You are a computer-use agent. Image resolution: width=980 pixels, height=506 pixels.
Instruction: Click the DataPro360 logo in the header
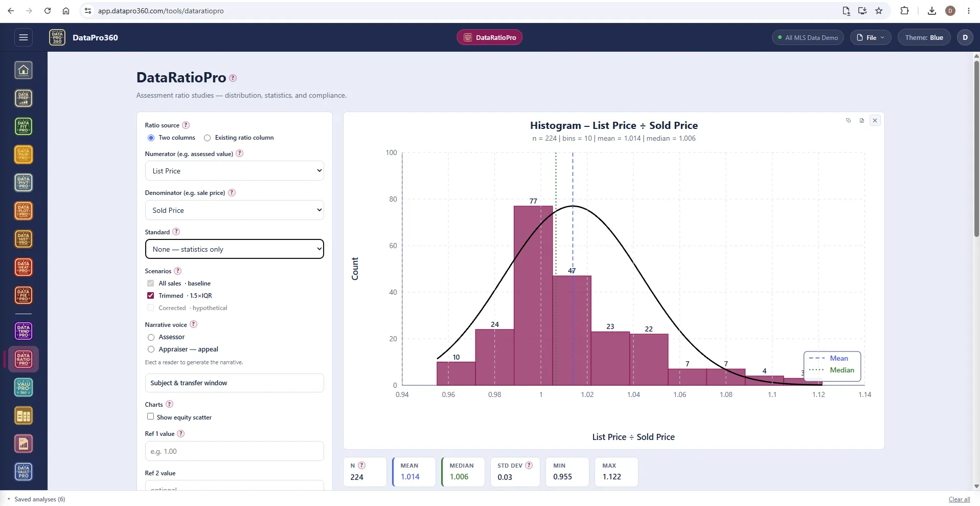click(x=57, y=37)
